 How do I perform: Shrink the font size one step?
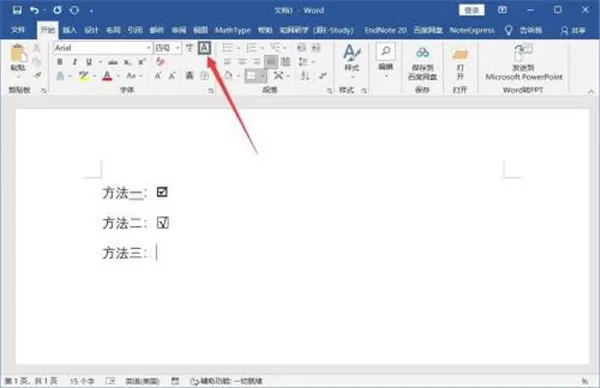[172, 75]
